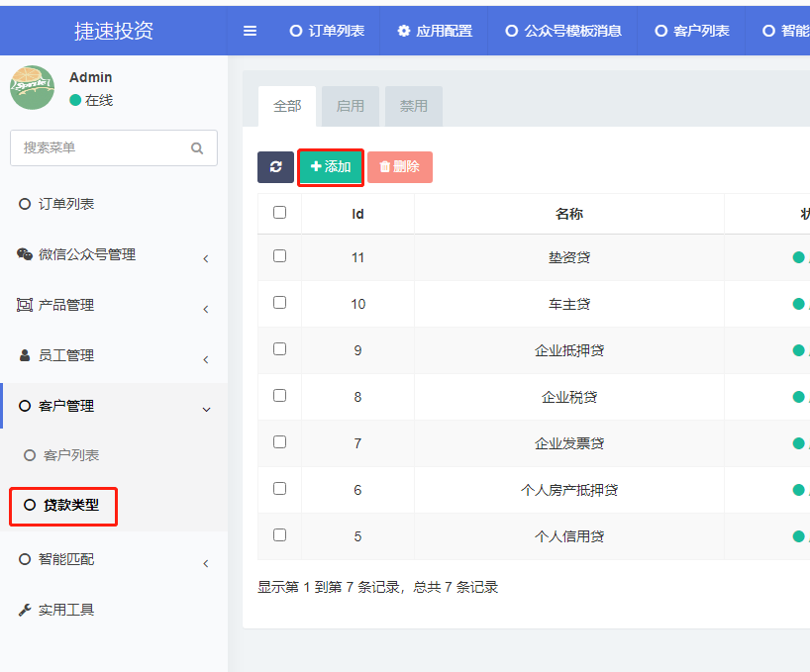The image size is (810, 672).
Task: Click the green online status dot
Action: click(x=75, y=100)
